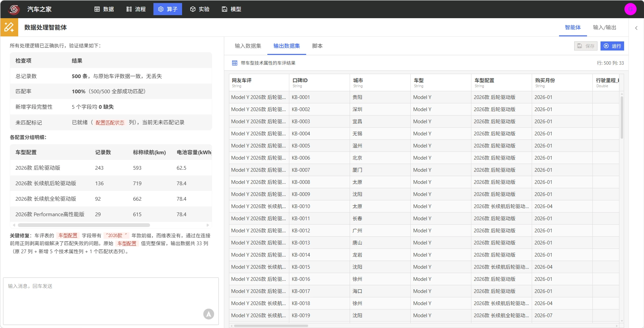644x328 pixels.
Task: Click the 购买月份 column header
Action: point(562,83)
